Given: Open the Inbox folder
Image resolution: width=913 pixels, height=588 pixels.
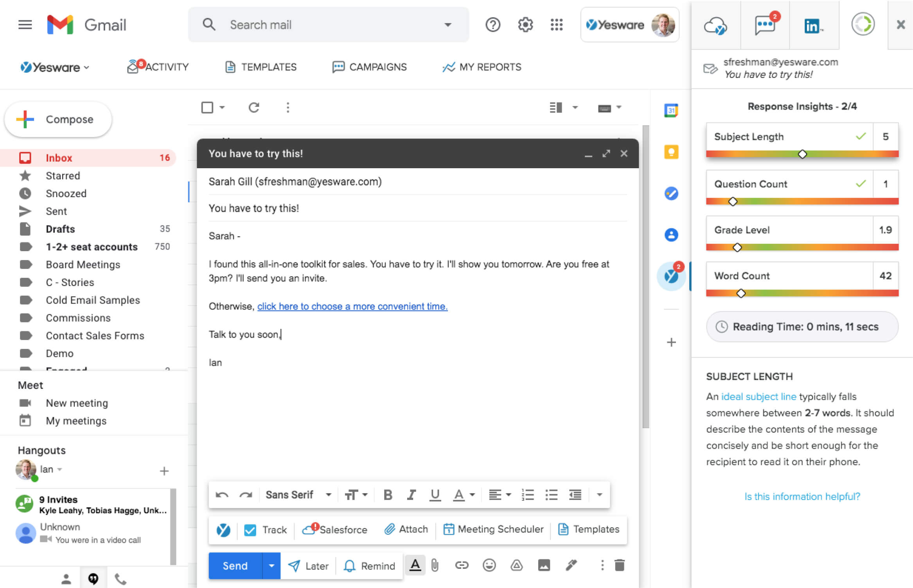Looking at the screenshot, I should [x=88, y=158].
